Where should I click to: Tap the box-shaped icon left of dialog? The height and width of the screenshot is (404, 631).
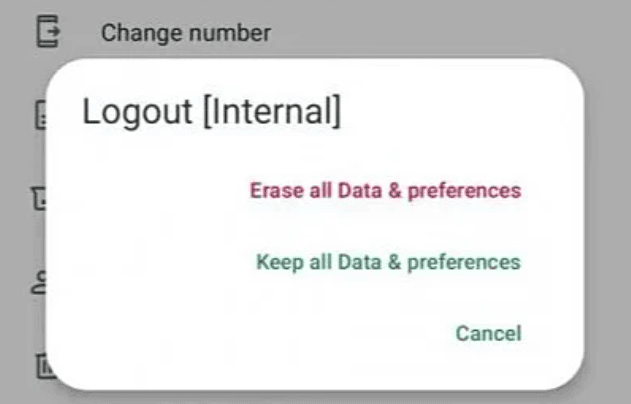[x=41, y=200]
